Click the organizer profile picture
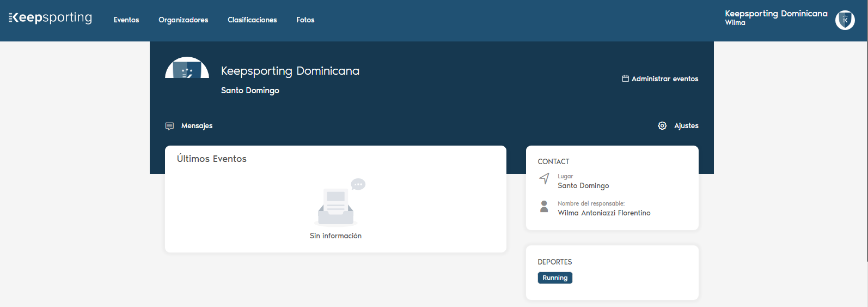 (187, 68)
